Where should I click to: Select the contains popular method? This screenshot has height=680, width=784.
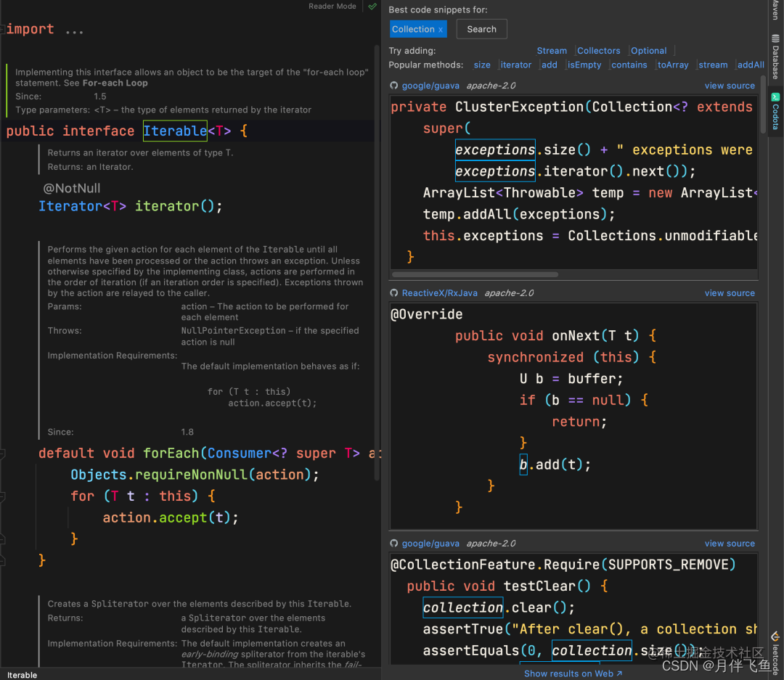(x=629, y=65)
